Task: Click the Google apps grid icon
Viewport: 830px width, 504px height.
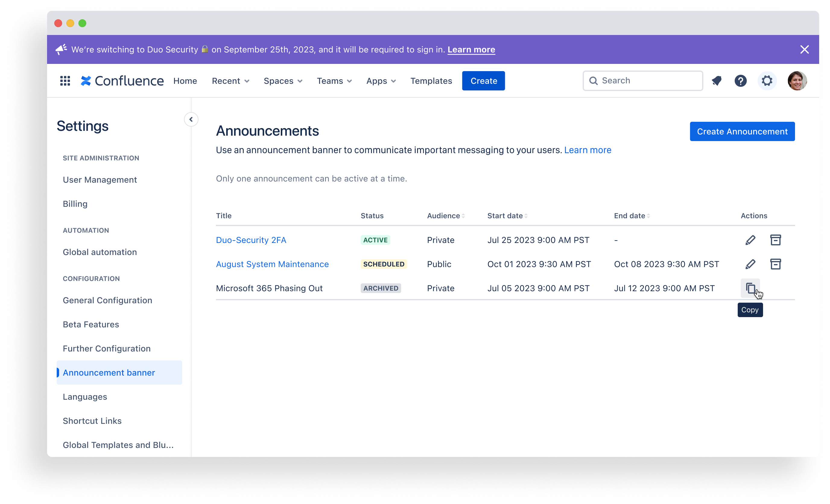Action: coord(65,81)
